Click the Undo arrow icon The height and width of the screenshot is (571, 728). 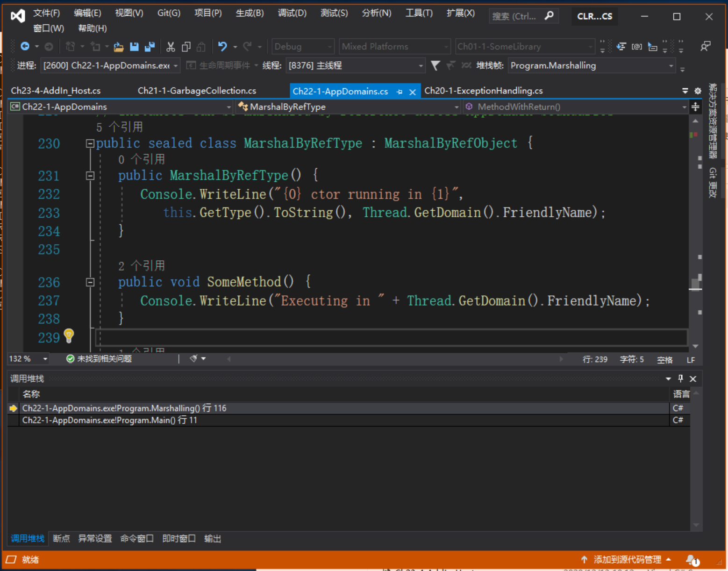[222, 47]
